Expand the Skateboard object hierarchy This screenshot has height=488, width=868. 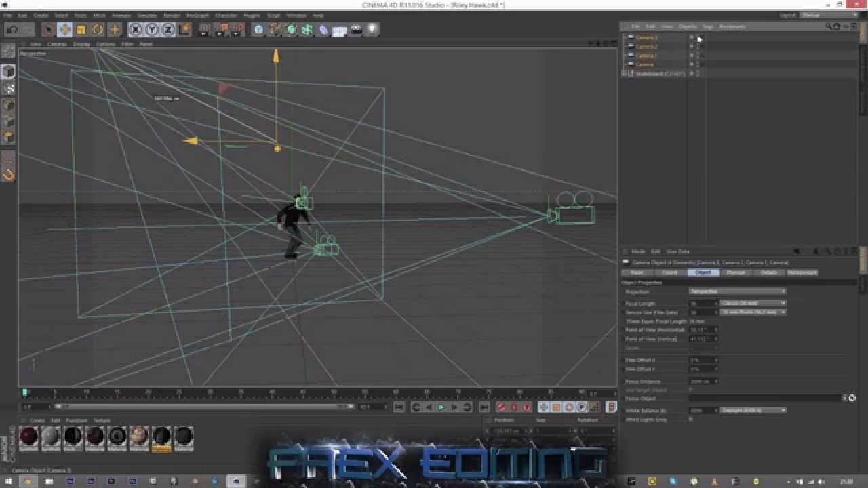point(623,73)
